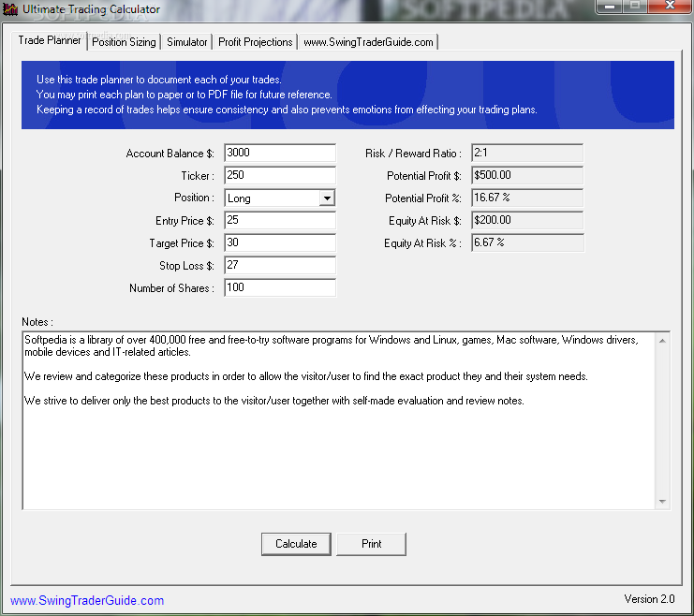Screen dimensions: 694x616
Task: Click the Number of Shares field
Action: [280, 287]
